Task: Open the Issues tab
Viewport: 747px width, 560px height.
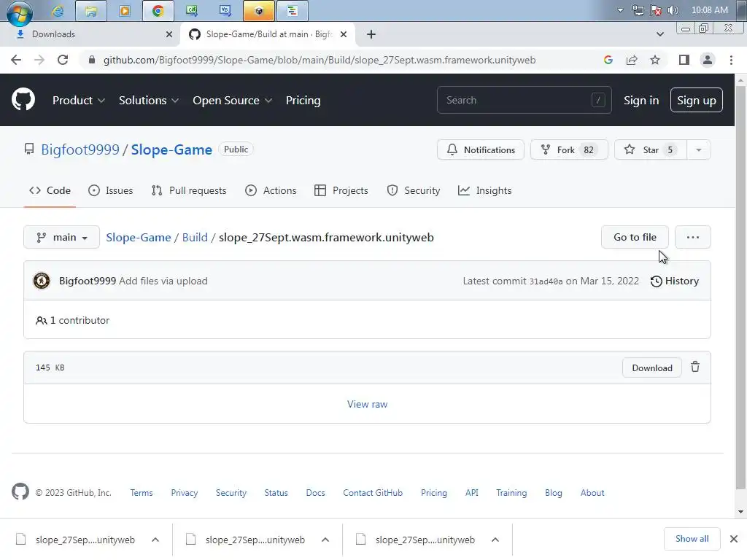Action: coord(111,190)
